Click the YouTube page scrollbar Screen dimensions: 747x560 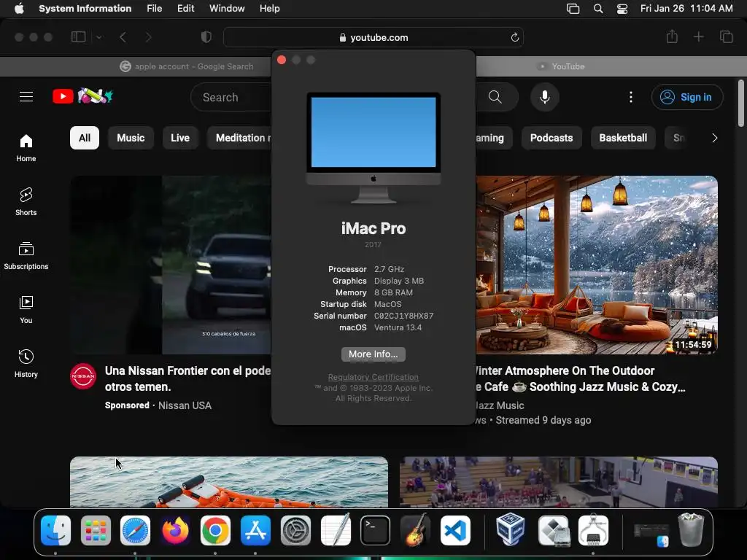coord(741,104)
